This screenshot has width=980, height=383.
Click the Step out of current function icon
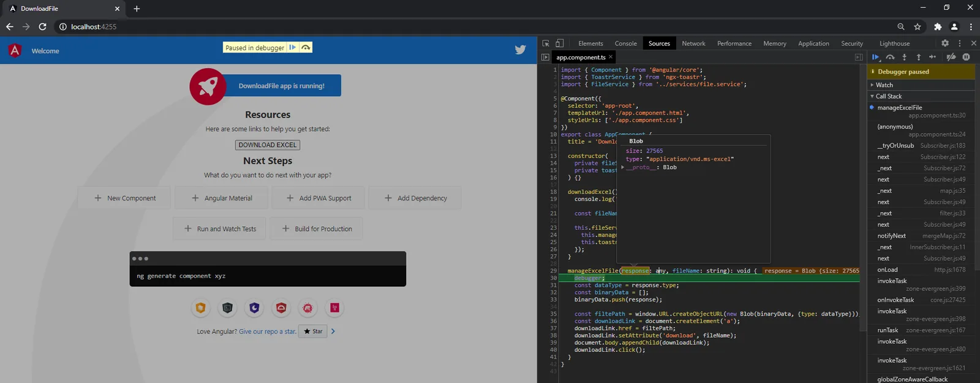pos(918,57)
